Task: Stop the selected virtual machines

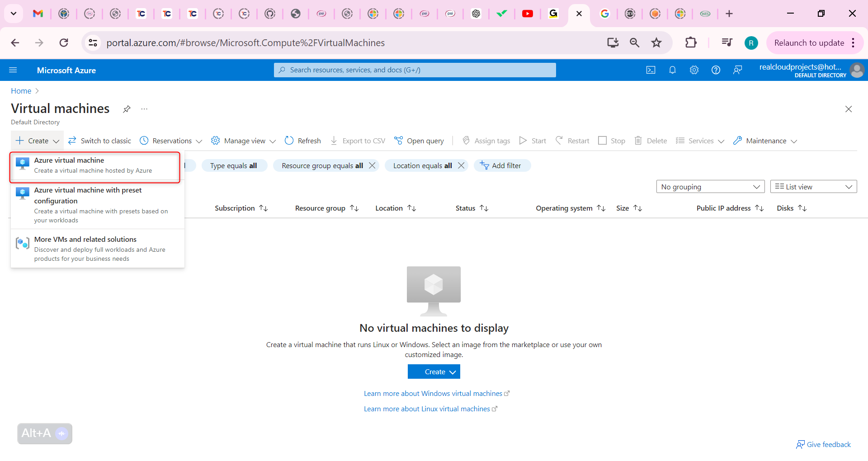Action: coord(611,141)
